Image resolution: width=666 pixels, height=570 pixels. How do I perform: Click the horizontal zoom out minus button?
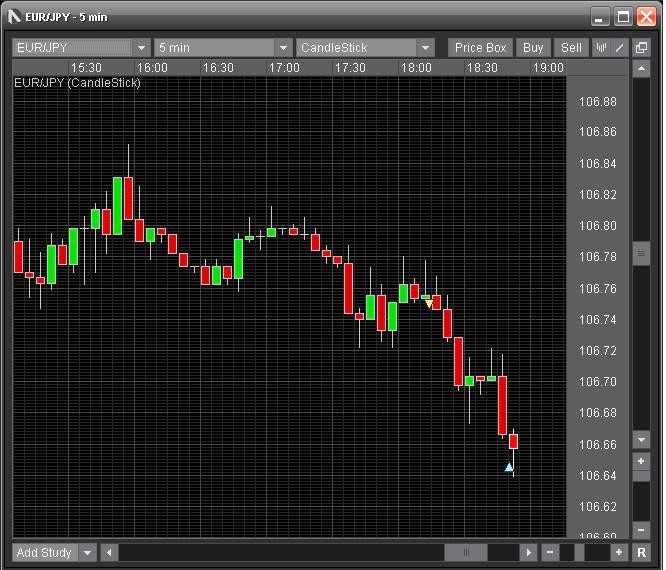click(x=550, y=552)
